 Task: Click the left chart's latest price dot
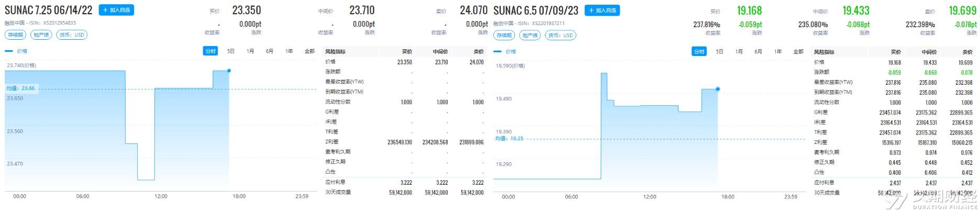[x=229, y=71]
